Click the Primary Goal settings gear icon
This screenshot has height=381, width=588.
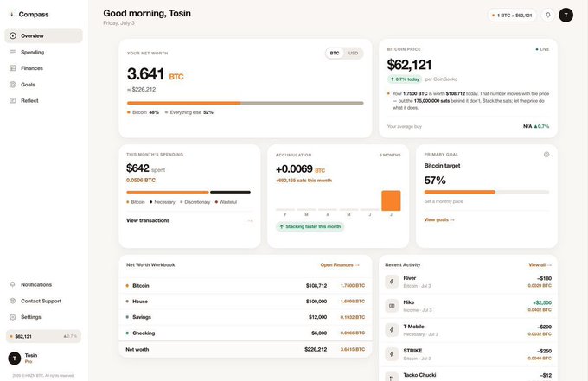(546, 155)
